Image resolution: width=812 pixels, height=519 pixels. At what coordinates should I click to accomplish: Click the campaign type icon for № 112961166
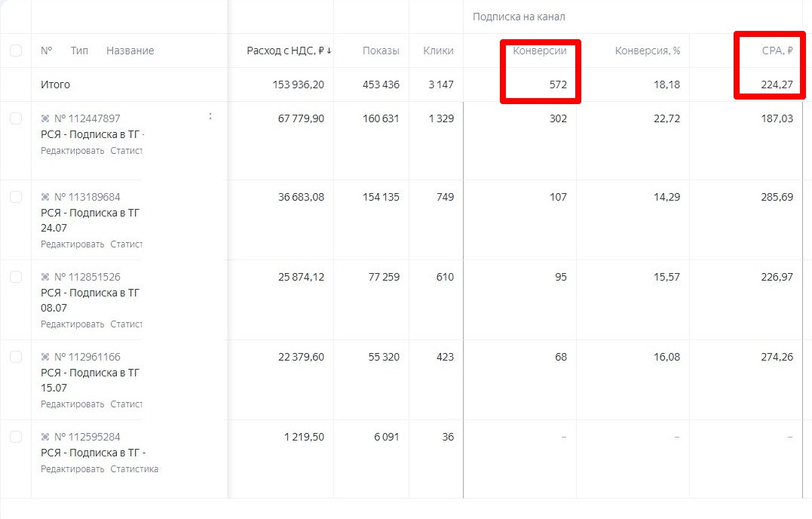(x=45, y=357)
